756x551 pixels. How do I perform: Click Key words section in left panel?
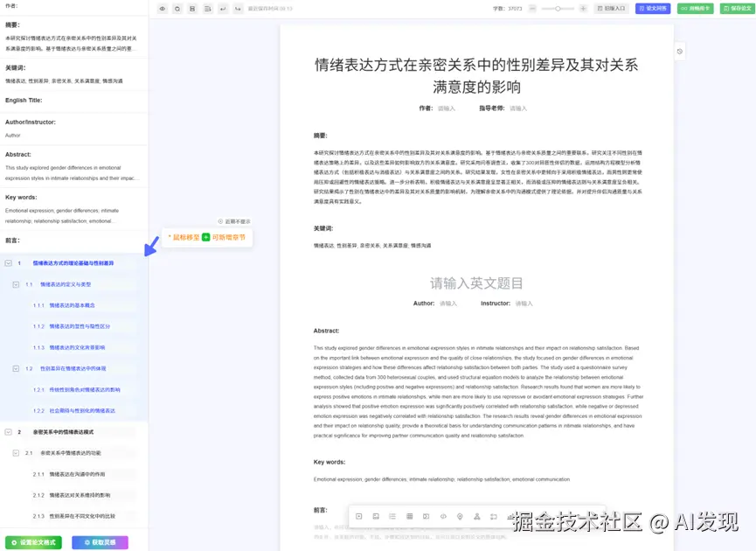point(73,208)
